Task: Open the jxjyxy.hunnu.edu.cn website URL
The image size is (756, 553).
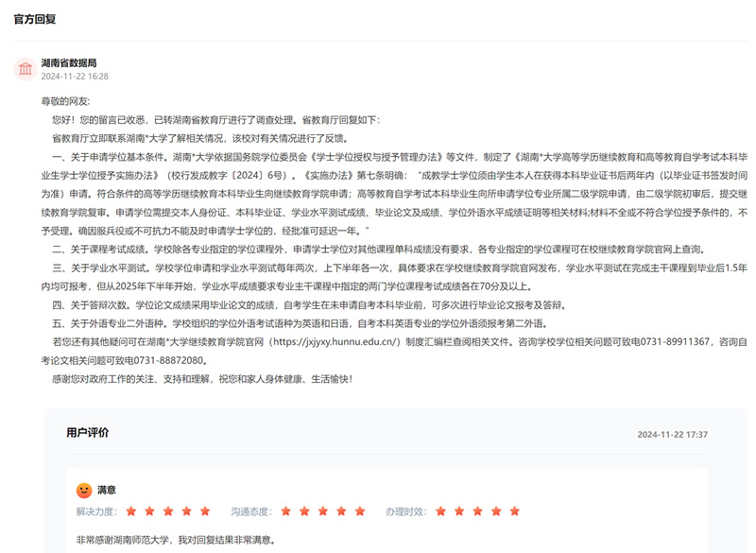Action: click(335, 341)
